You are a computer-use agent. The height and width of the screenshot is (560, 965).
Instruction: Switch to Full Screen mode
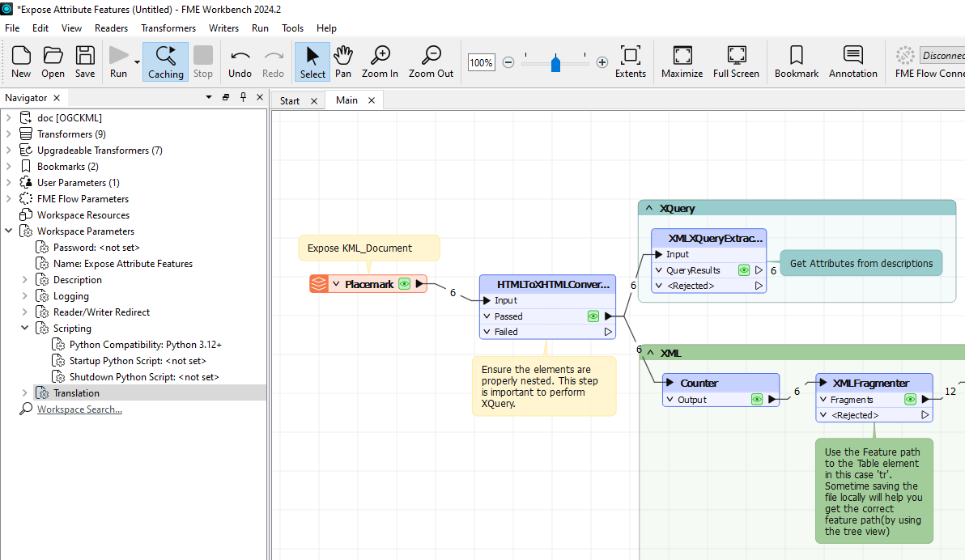coord(736,62)
